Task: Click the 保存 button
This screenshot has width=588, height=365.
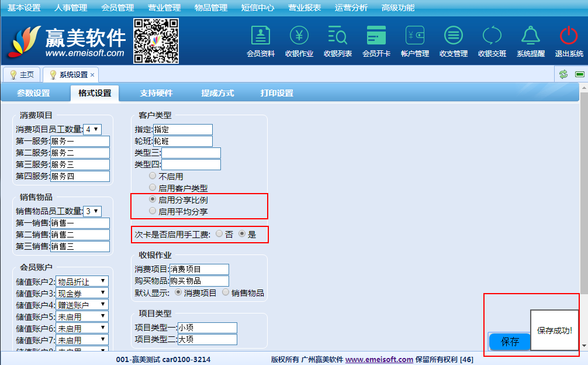Action: [510, 342]
